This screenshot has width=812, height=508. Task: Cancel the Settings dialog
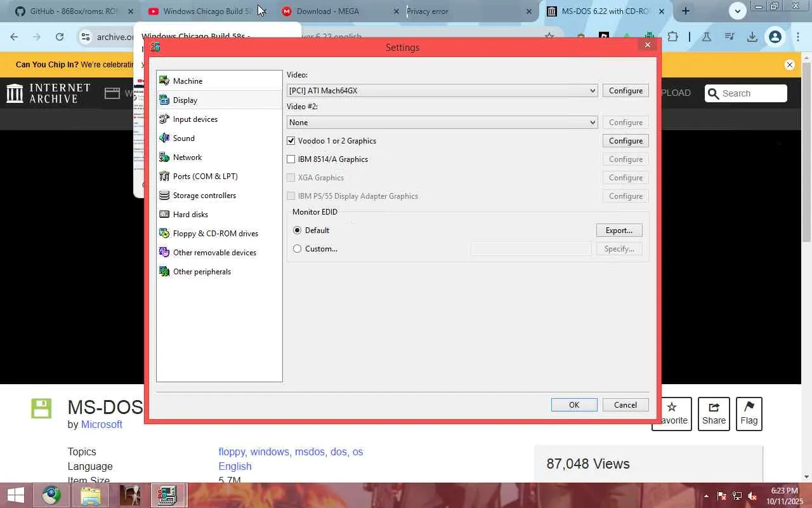tap(625, 405)
